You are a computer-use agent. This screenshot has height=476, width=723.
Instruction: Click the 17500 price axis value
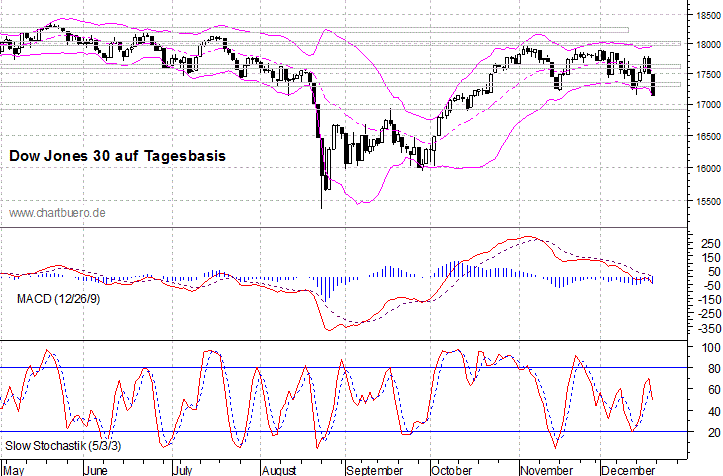click(x=708, y=75)
